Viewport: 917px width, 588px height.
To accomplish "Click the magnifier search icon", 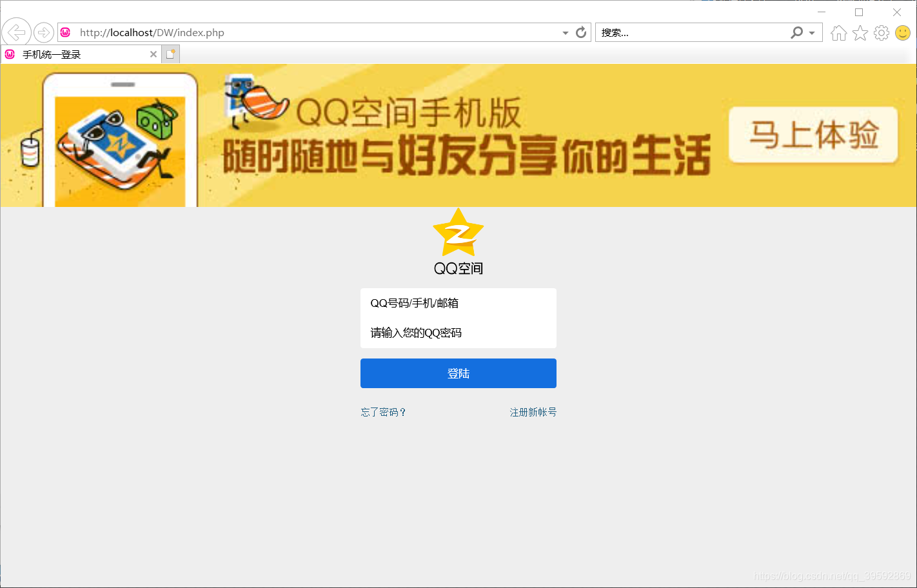I will pyautogui.click(x=797, y=32).
